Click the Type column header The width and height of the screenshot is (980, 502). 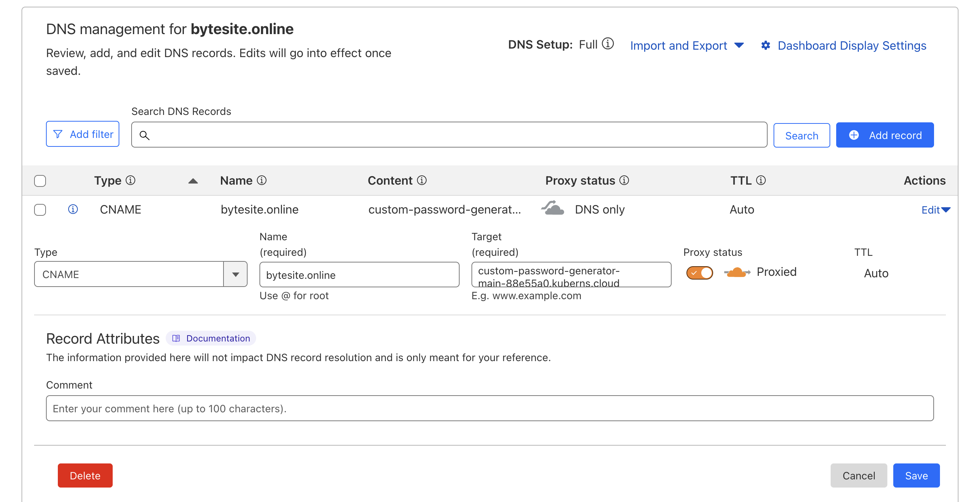tap(107, 180)
